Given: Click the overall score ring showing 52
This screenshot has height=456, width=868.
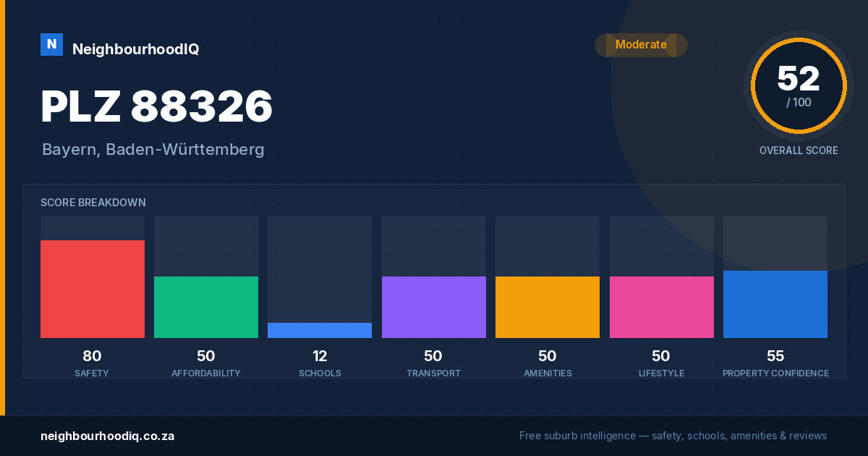Looking at the screenshot, I should [x=799, y=85].
